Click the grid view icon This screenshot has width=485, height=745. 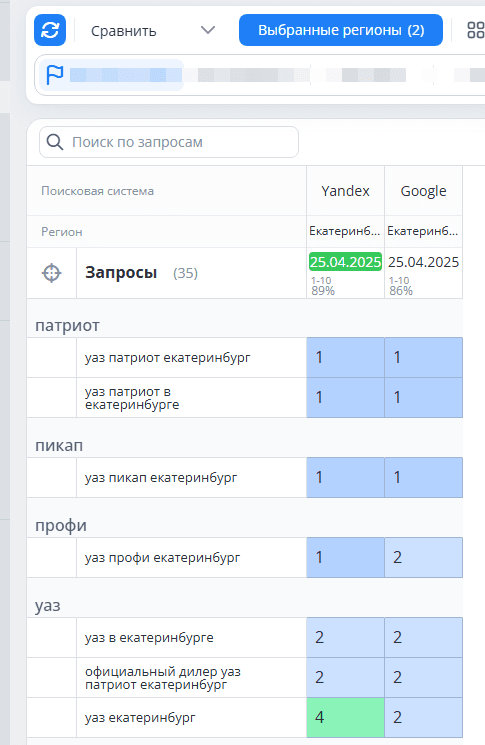click(475, 30)
